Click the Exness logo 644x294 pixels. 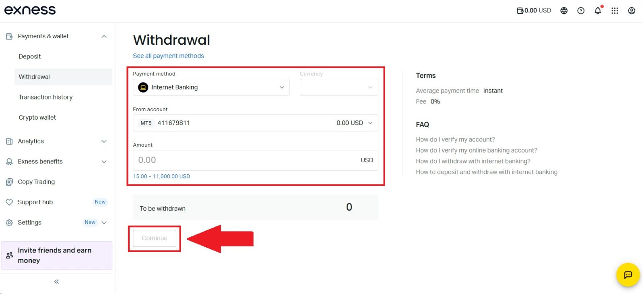coord(30,10)
